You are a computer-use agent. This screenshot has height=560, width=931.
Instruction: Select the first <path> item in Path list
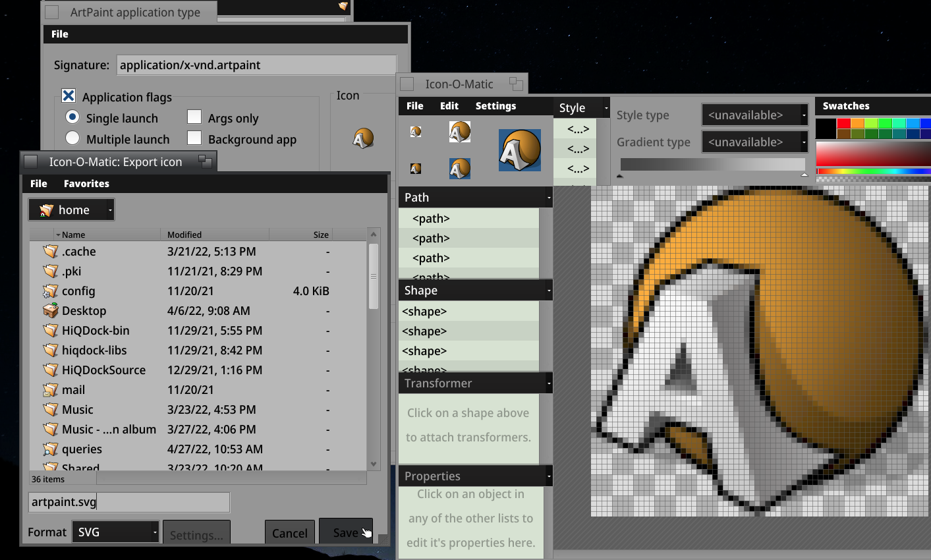click(x=469, y=219)
